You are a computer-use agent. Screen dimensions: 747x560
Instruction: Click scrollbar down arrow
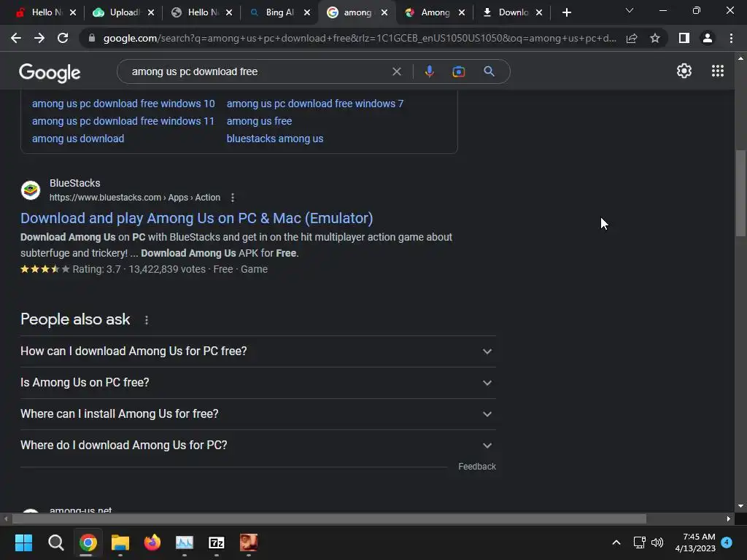click(x=740, y=506)
